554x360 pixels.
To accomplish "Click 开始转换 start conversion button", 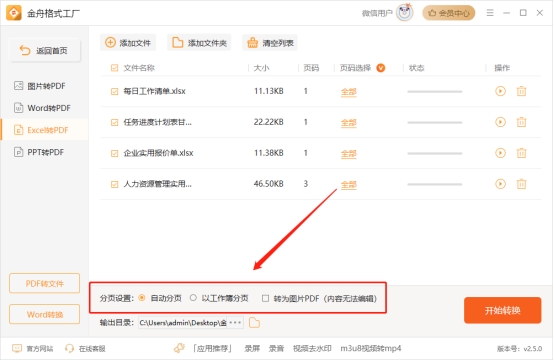I will pos(502,310).
